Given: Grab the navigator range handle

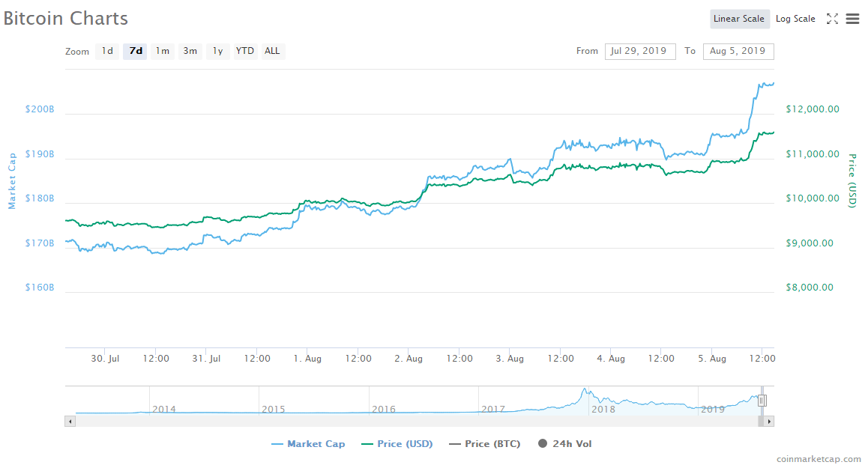Looking at the screenshot, I should [x=762, y=401].
